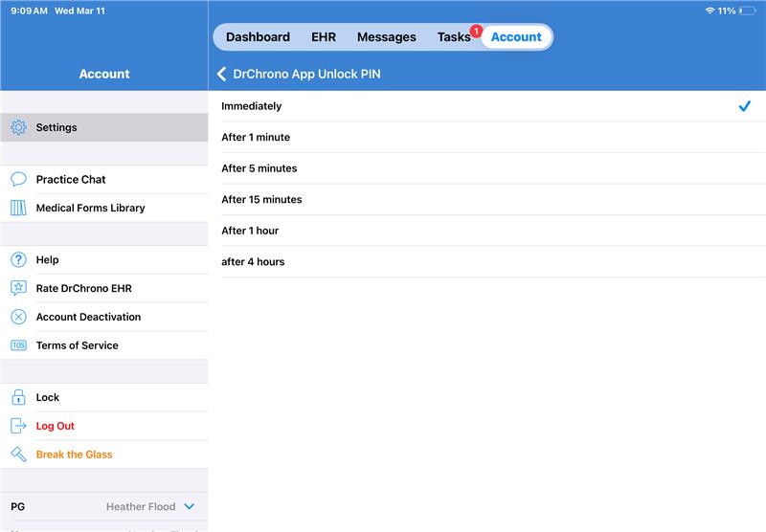
Task: Tap the PG label
Action: coord(17,506)
